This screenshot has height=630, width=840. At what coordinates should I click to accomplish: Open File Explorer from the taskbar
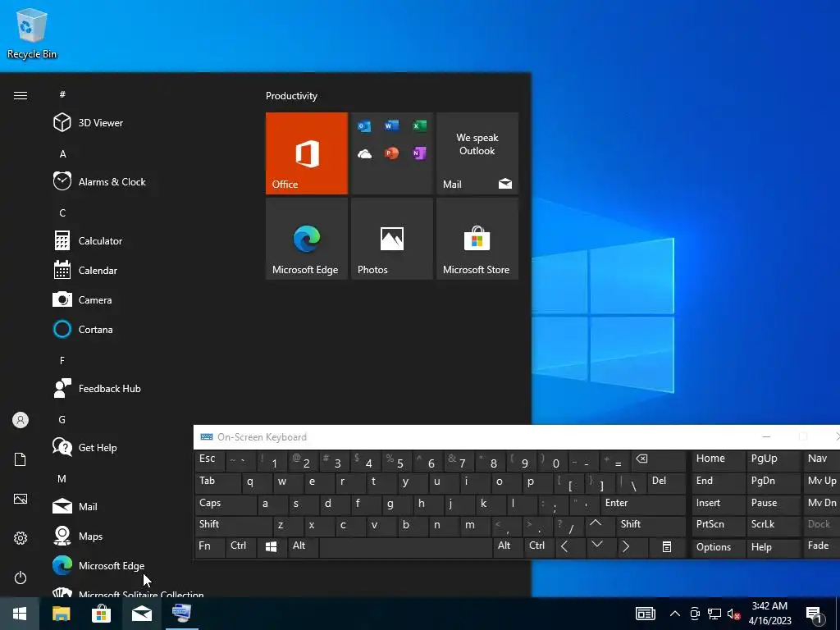(61, 614)
